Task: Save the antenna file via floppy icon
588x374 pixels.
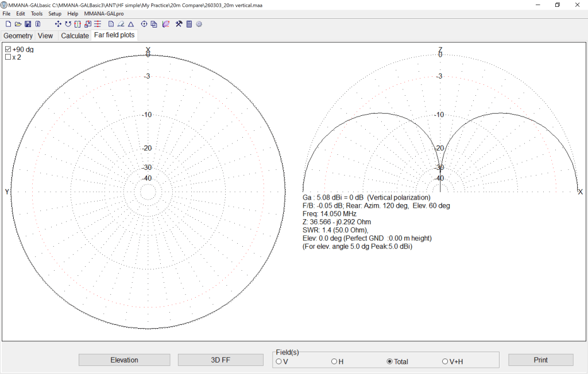Action: pyautogui.click(x=28, y=24)
